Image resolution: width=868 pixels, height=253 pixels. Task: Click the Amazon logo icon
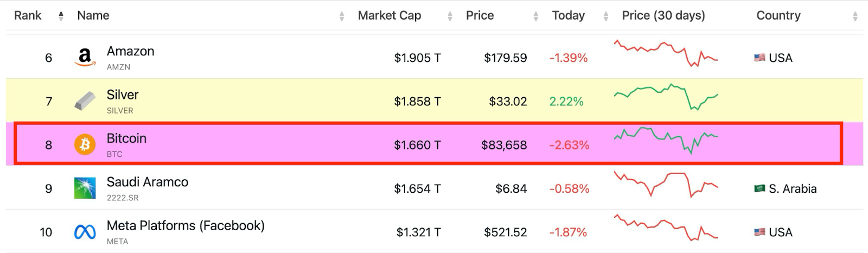tap(85, 57)
